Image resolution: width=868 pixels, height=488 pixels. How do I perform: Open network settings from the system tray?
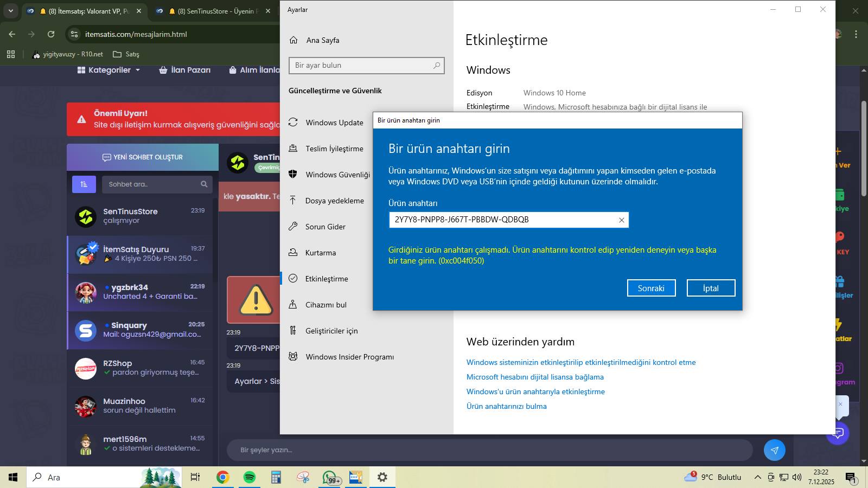coord(784,477)
